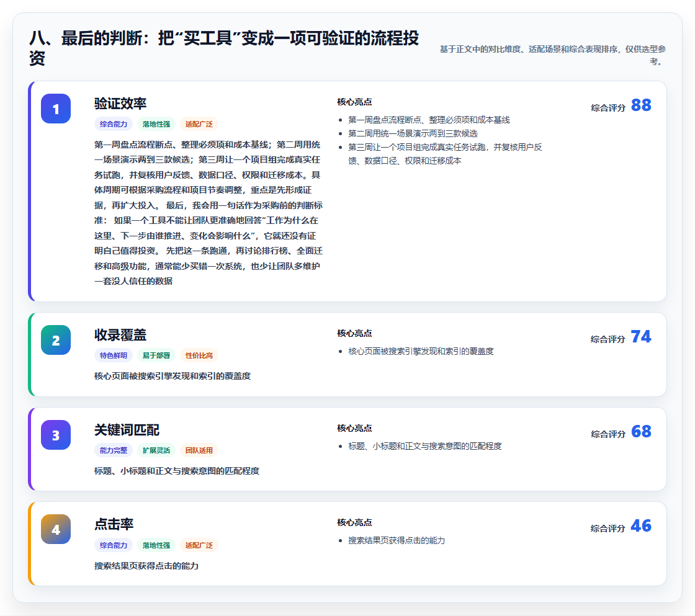Click bullet 标题、小标题和正文与搜索意图的匹配程度
Viewport: 695px width, 616px height.
tap(424, 446)
